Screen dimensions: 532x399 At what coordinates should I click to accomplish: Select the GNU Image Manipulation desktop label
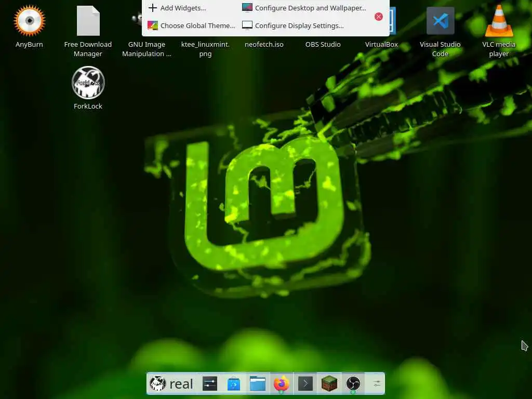click(x=147, y=49)
